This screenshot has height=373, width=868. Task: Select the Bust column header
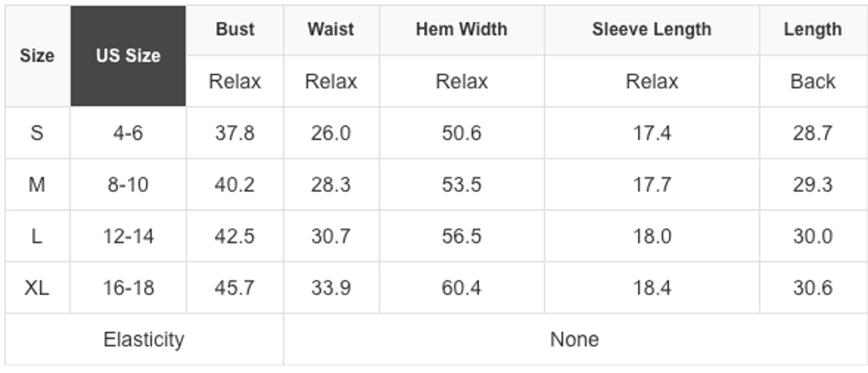pos(235,30)
